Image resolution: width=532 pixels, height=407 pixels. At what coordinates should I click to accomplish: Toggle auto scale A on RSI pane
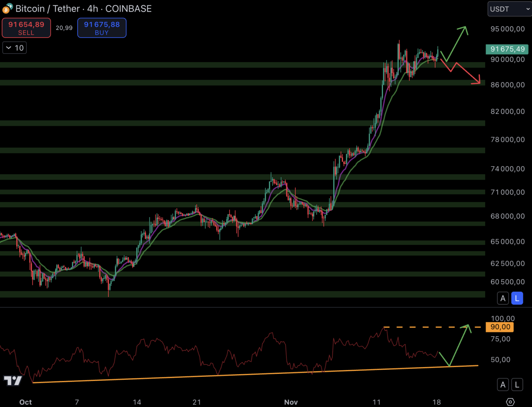click(503, 385)
